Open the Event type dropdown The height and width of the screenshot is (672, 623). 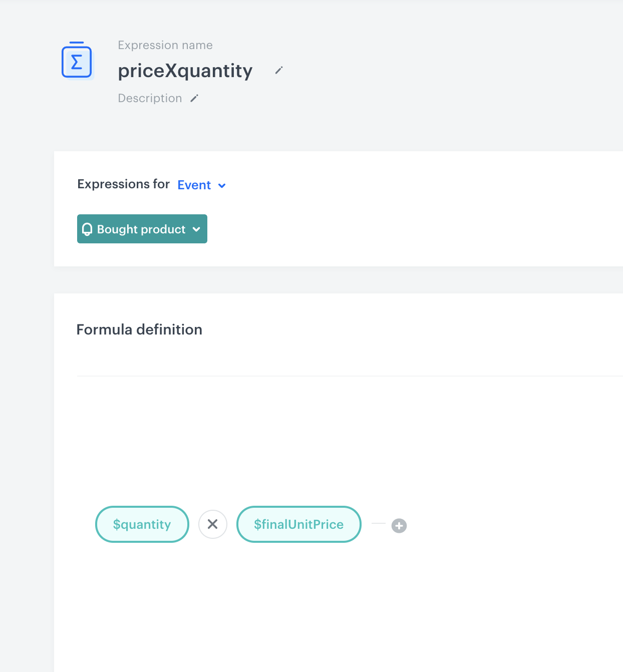click(201, 185)
